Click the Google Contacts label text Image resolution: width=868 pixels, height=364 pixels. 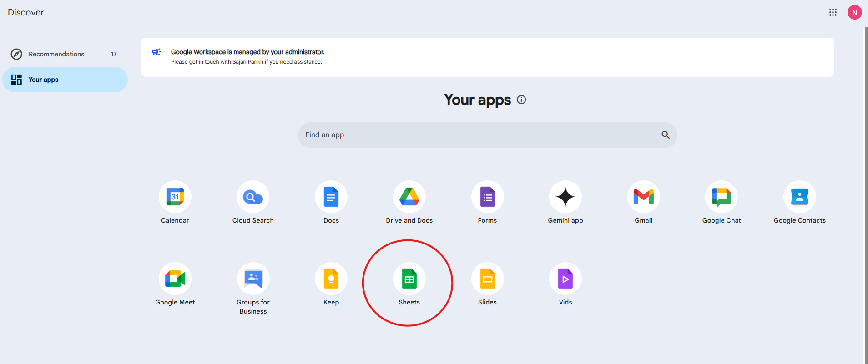click(800, 220)
